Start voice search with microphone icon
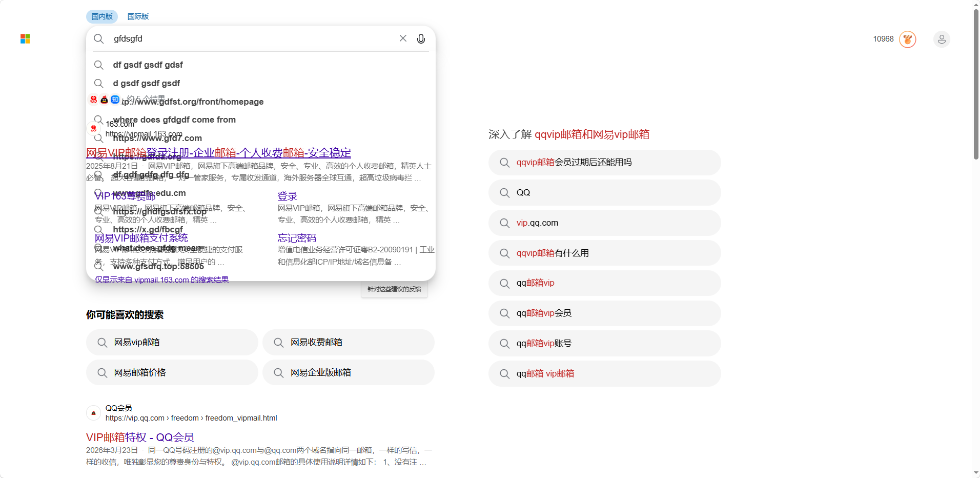980x478 pixels. coord(421,39)
